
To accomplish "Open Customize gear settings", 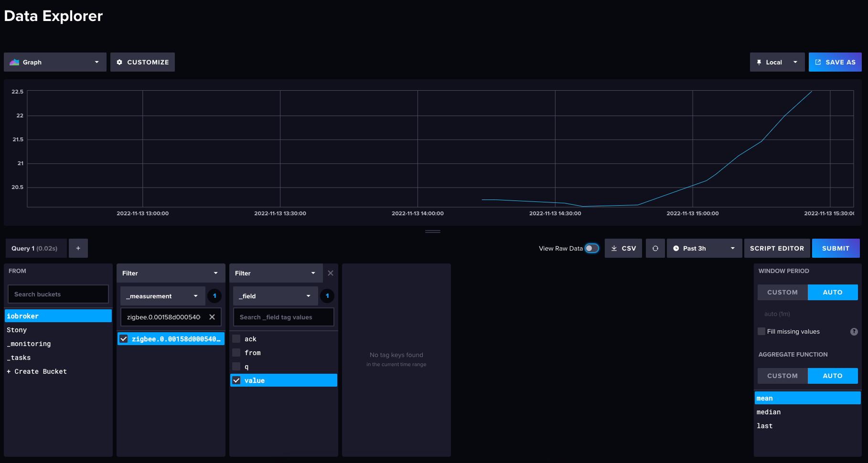I will click(x=142, y=62).
